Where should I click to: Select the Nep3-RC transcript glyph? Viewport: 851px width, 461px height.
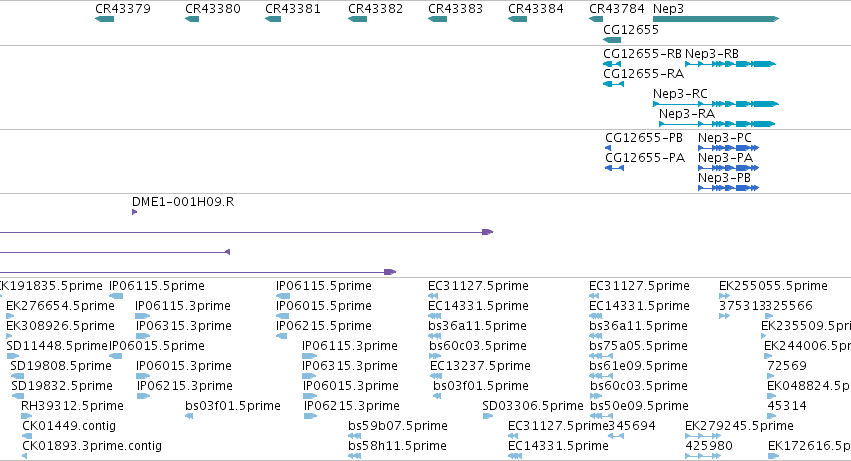(716, 104)
